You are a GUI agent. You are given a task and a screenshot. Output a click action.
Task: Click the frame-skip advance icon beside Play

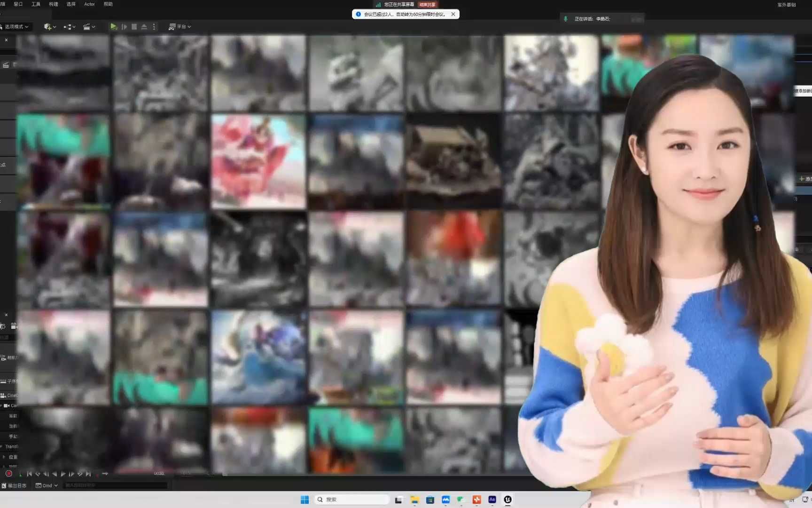coord(124,27)
